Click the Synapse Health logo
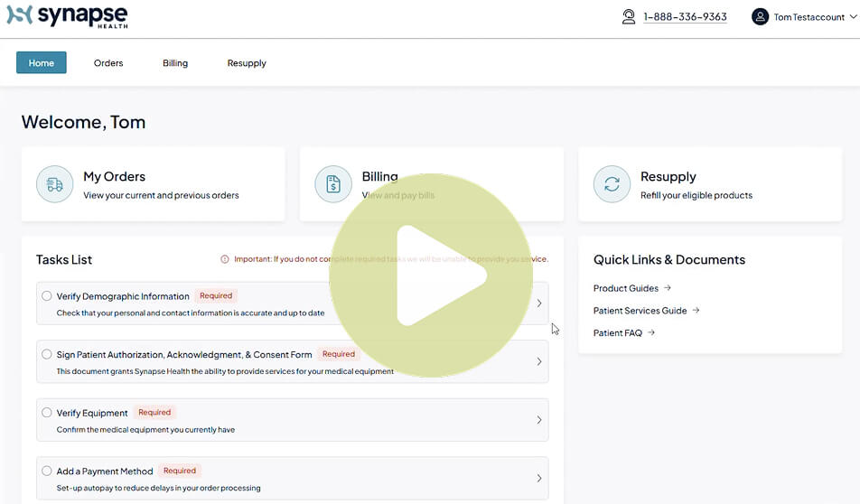 pos(67,16)
